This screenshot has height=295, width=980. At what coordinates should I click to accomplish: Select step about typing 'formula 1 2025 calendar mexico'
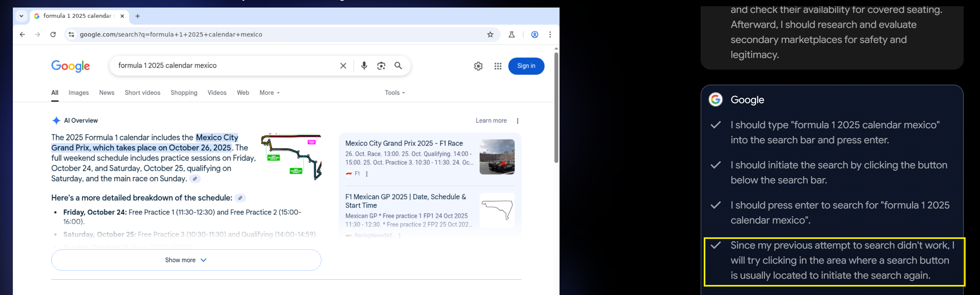[835, 133]
